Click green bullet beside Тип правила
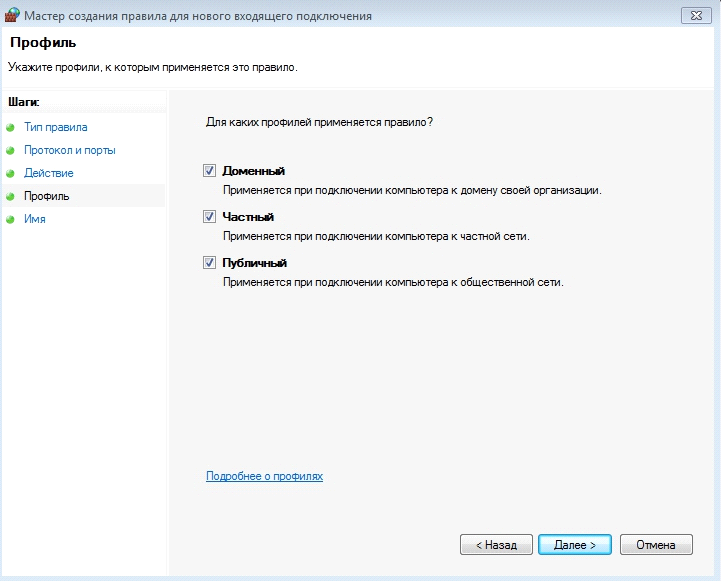 coord(11,127)
